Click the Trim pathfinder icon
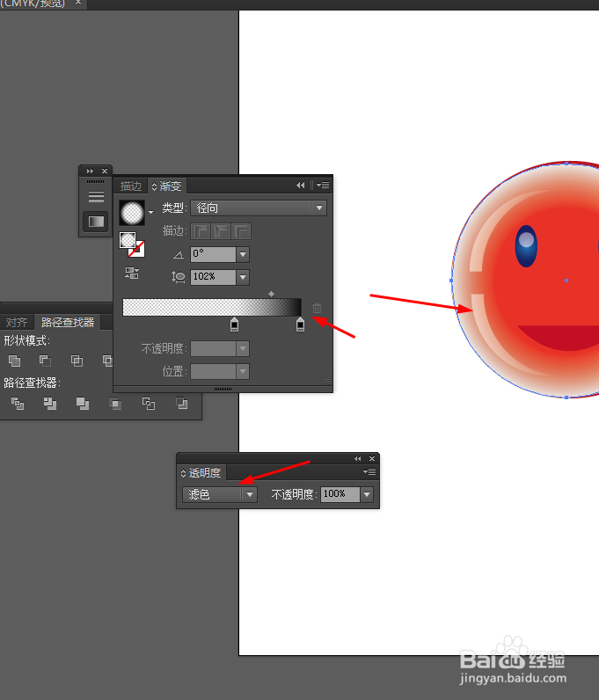 tap(50, 404)
